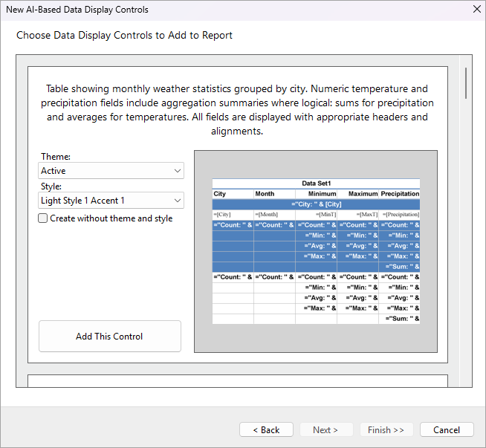Click the table preview thumbnail
This screenshot has width=486, height=448.
click(316, 251)
